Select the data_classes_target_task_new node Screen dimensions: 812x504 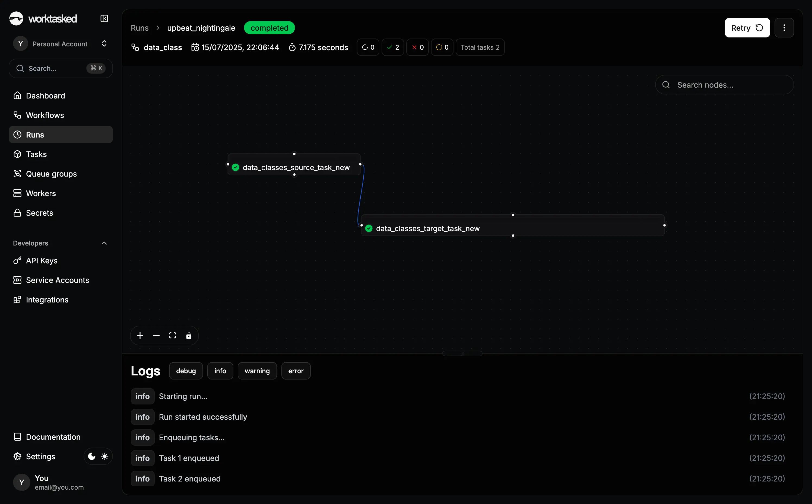pos(513,225)
